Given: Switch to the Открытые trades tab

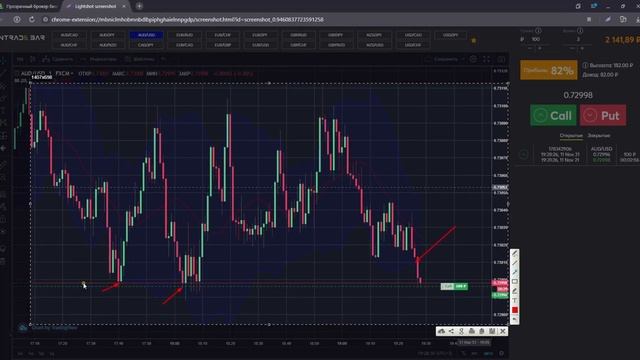Looking at the screenshot, I should [571, 136].
